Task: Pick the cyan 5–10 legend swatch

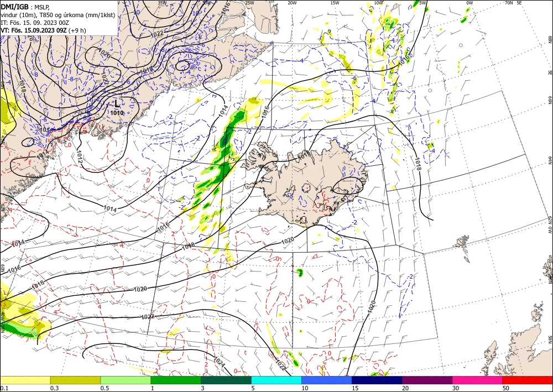Action: [276, 380]
